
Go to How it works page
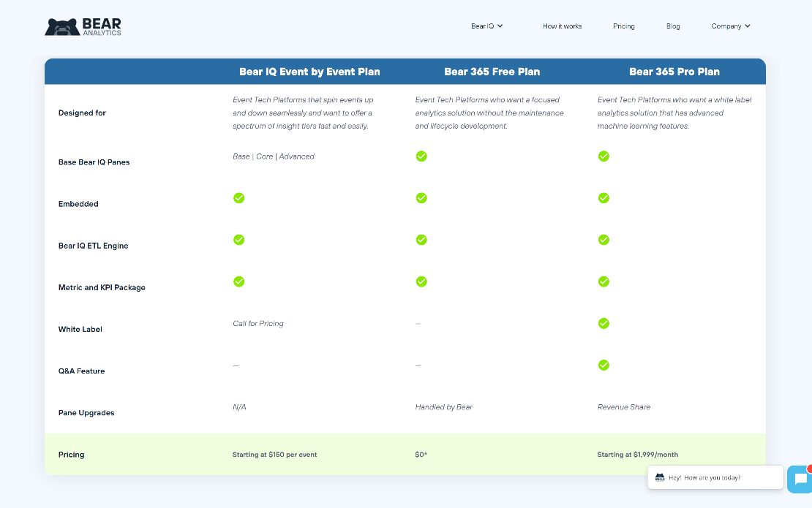pos(562,26)
